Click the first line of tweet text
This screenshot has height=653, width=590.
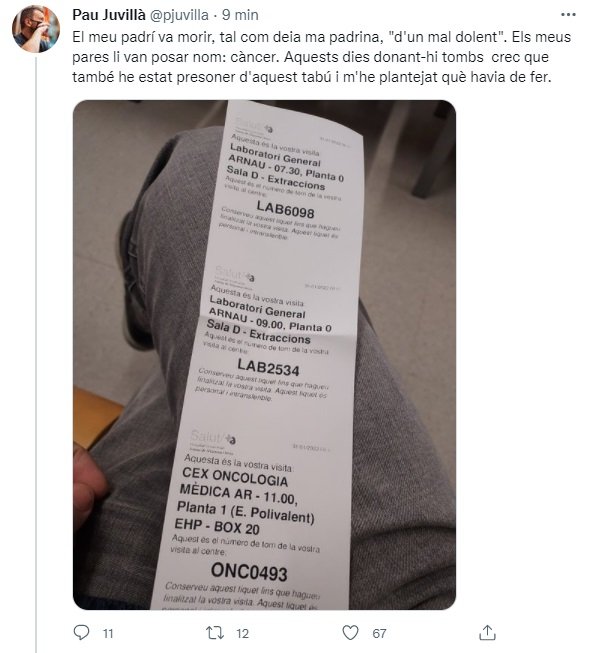(321, 37)
